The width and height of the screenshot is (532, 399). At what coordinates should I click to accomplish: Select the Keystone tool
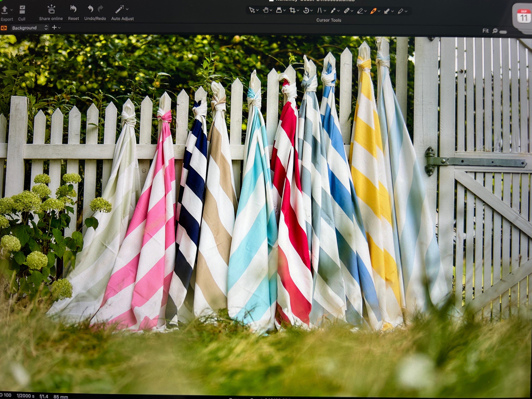pyautogui.click(x=319, y=10)
